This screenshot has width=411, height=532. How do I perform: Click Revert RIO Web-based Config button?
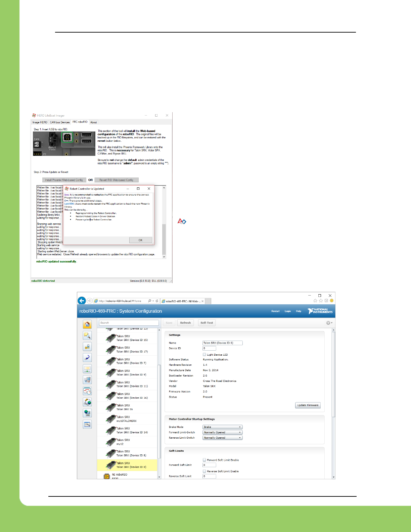tap(116, 180)
